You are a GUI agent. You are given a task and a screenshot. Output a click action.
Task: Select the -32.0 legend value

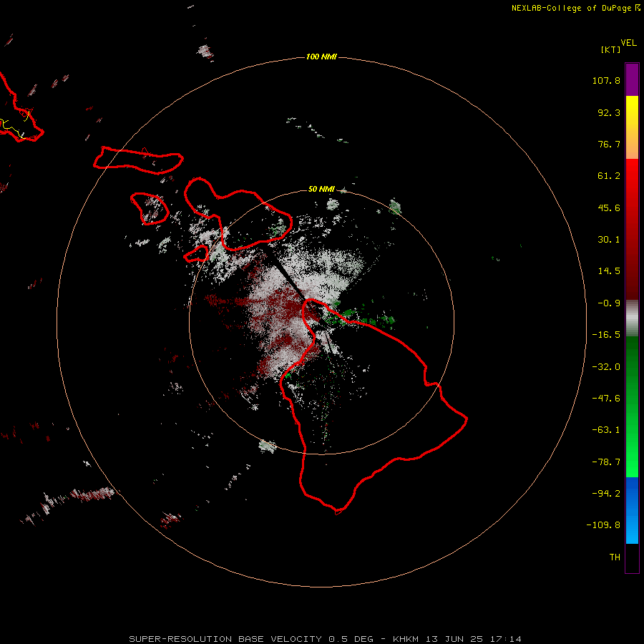coord(606,367)
